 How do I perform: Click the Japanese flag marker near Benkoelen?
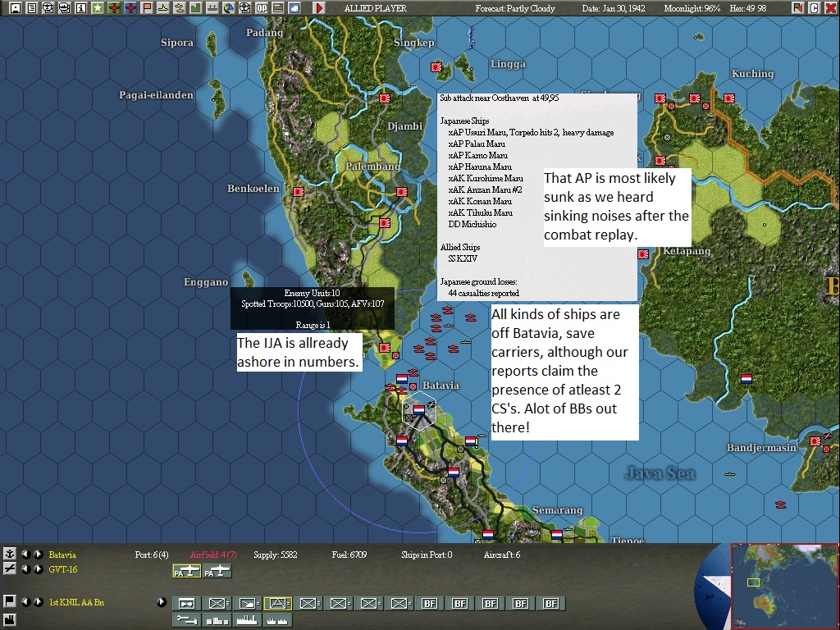click(299, 191)
